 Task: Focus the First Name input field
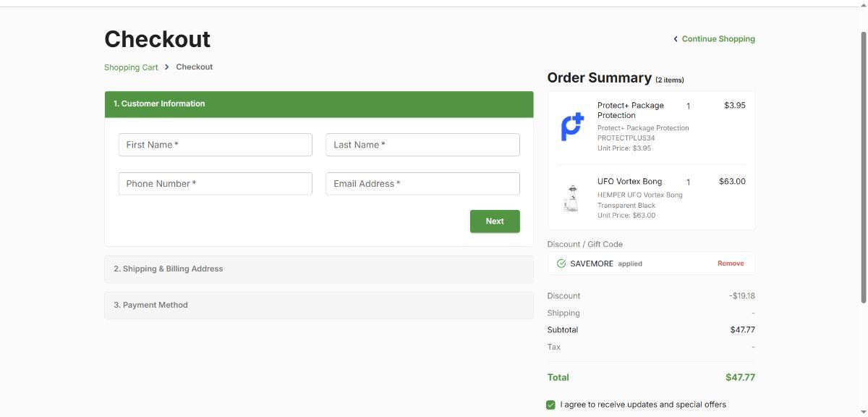pos(215,145)
